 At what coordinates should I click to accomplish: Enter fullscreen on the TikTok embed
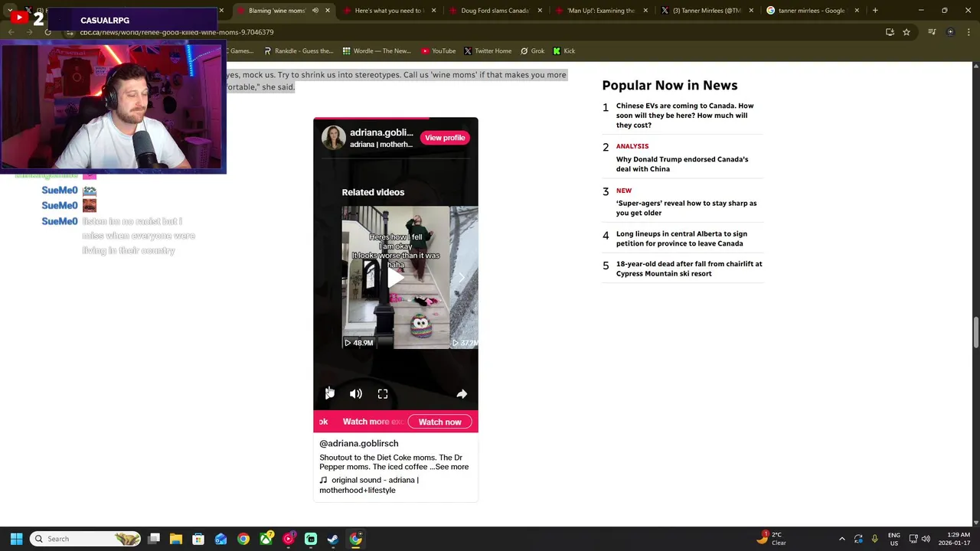click(383, 393)
